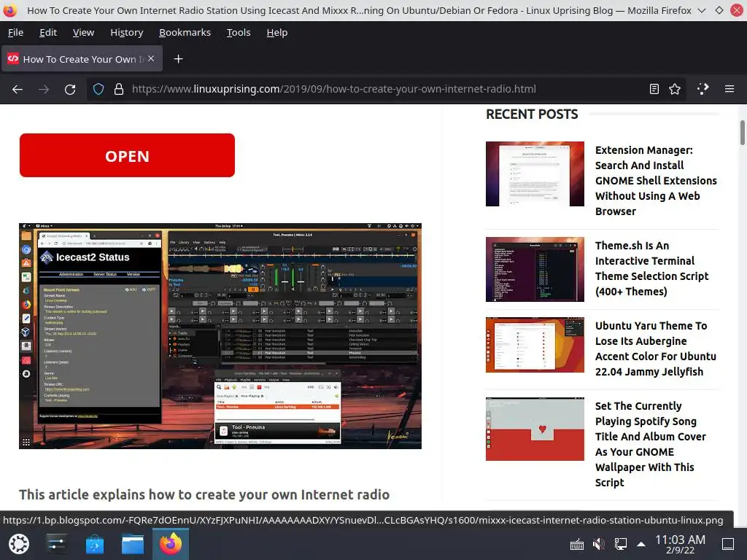Click the article intro paragraph text

point(204,495)
